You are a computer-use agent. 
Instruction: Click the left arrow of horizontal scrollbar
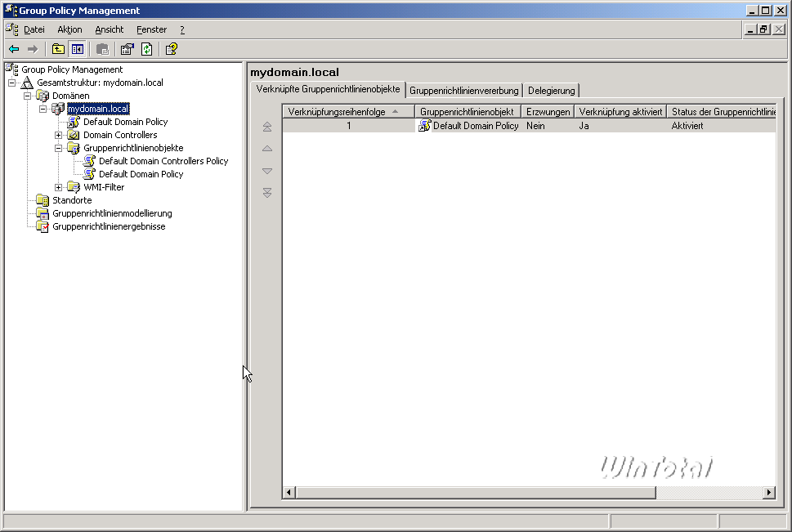(x=289, y=492)
